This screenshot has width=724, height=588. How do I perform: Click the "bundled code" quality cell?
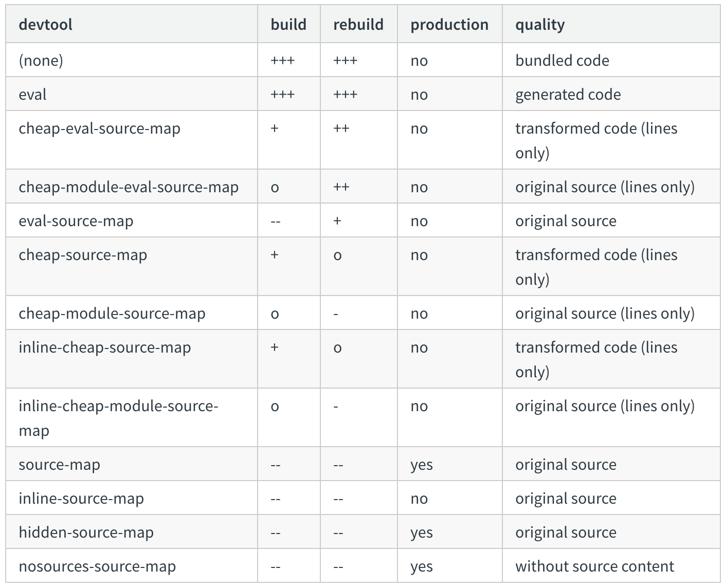[562, 61]
